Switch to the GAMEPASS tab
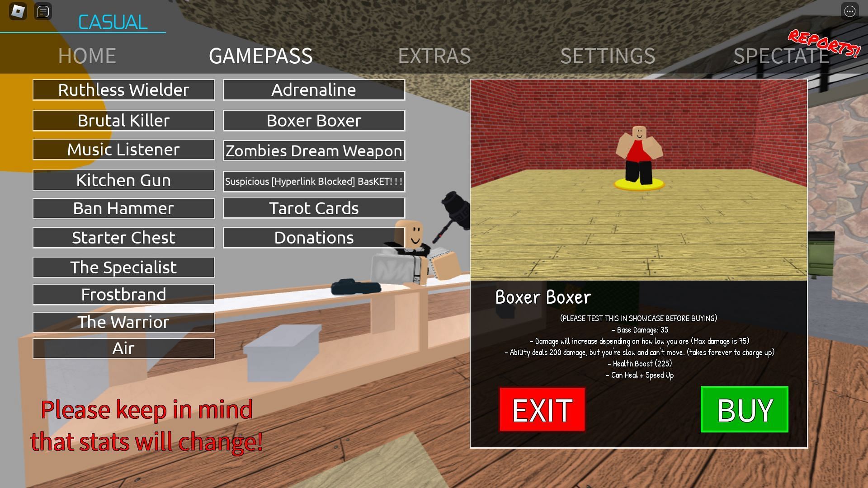This screenshot has height=488, width=868. [x=260, y=55]
